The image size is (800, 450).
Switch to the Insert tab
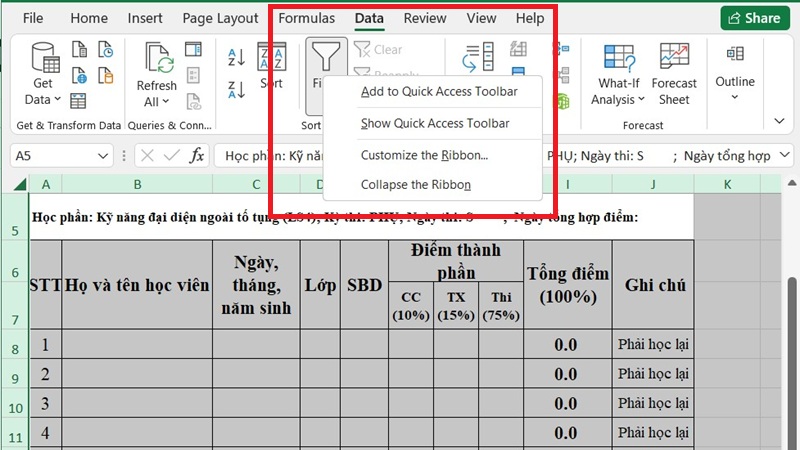(x=145, y=18)
